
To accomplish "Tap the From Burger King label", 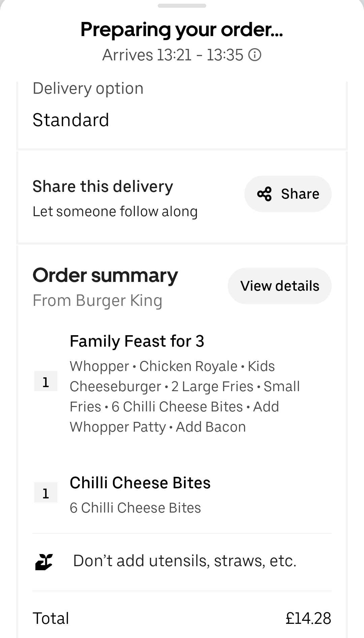I will (x=97, y=300).
